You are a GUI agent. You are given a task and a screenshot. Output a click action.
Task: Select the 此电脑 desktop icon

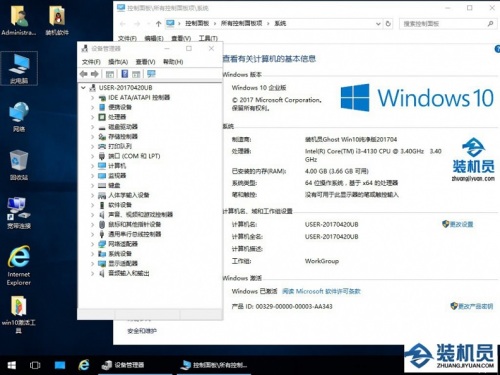coord(19,68)
